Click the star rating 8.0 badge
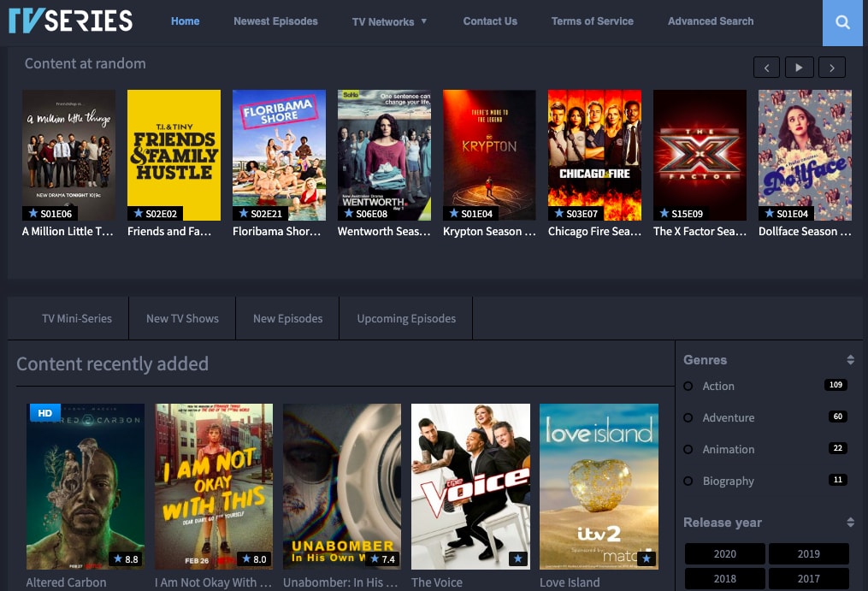The height and width of the screenshot is (591, 868). 254,558
